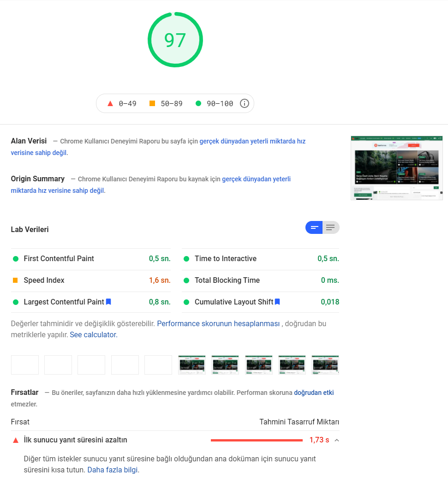The width and height of the screenshot is (448, 501).
Task: Click the green status dot for Total Blocking Time
Action: pos(186,280)
